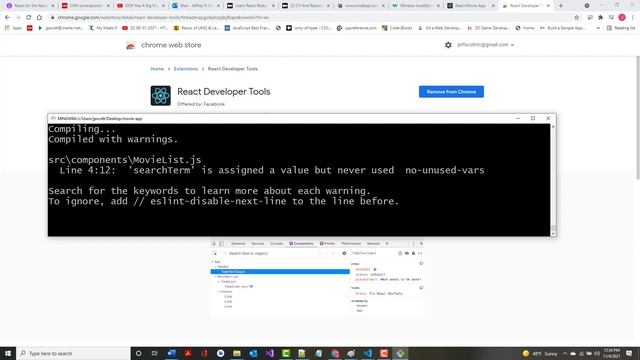The width and height of the screenshot is (640, 360).
Task: Open Chrome Web Store settings gear
Action: pos(448,45)
